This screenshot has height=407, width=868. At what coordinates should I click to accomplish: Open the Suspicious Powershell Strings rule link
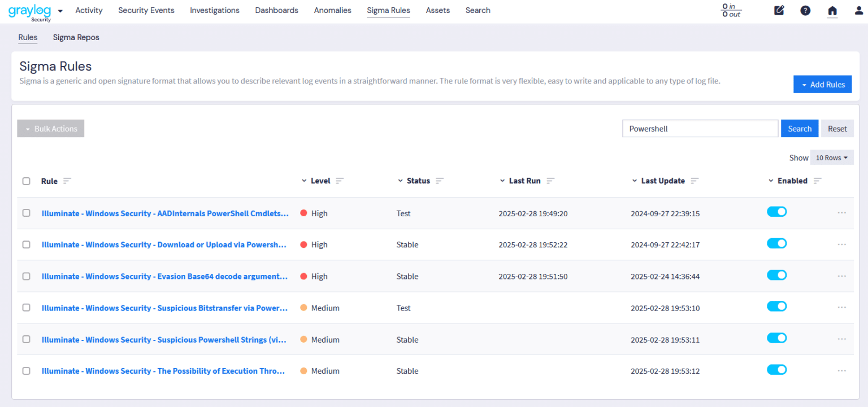point(164,340)
